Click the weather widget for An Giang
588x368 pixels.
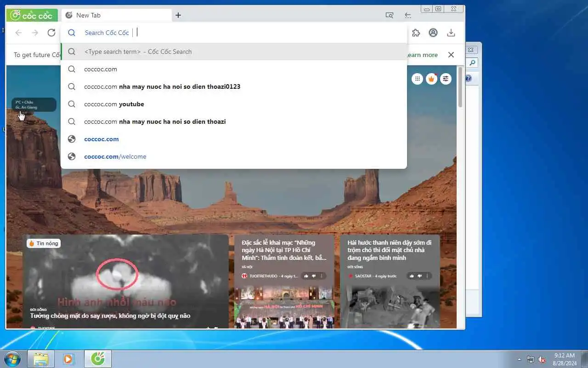click(x=34, y=104)
